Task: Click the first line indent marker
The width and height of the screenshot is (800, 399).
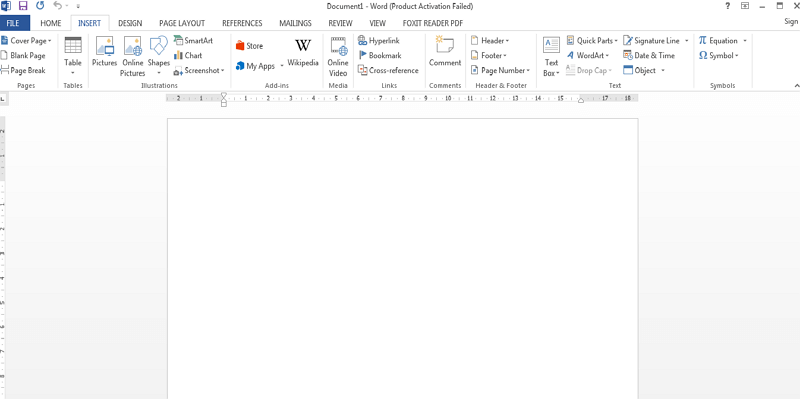Action: point(223,95)
